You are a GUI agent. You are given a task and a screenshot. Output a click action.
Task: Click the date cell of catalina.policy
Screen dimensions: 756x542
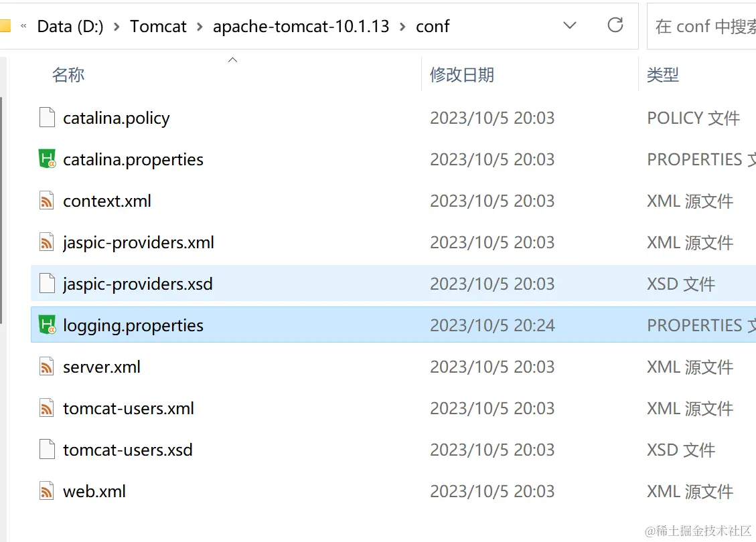coord(492,118)
